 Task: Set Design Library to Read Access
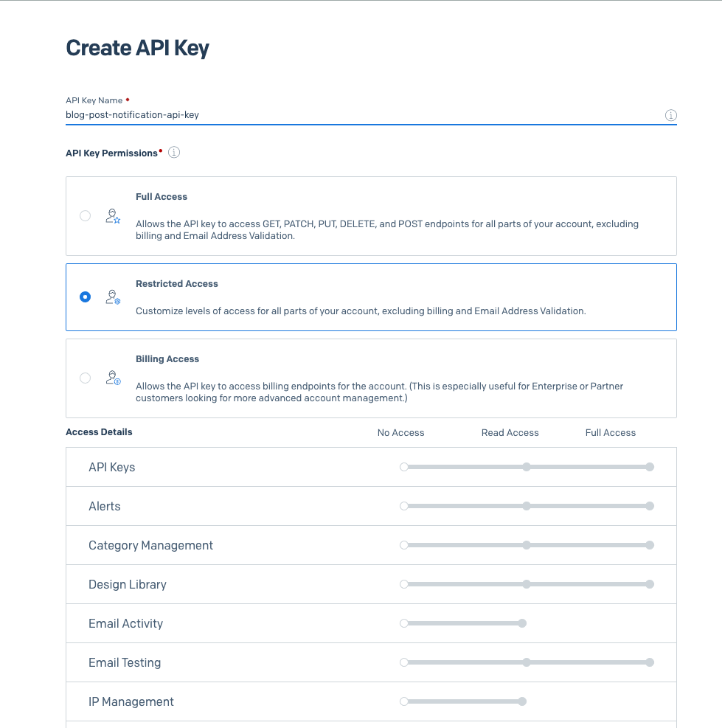click(526, 584)
